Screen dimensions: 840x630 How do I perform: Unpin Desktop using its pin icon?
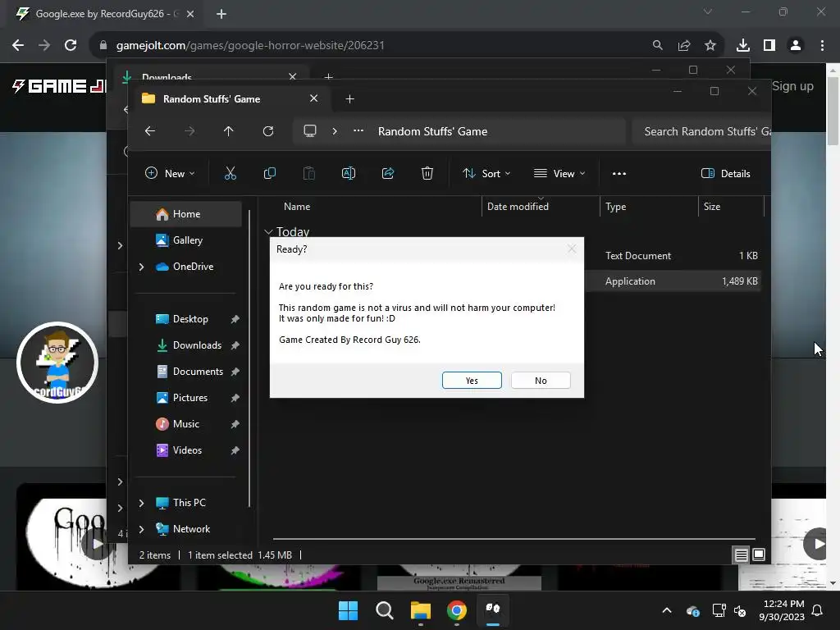click(x=235, y=319)
